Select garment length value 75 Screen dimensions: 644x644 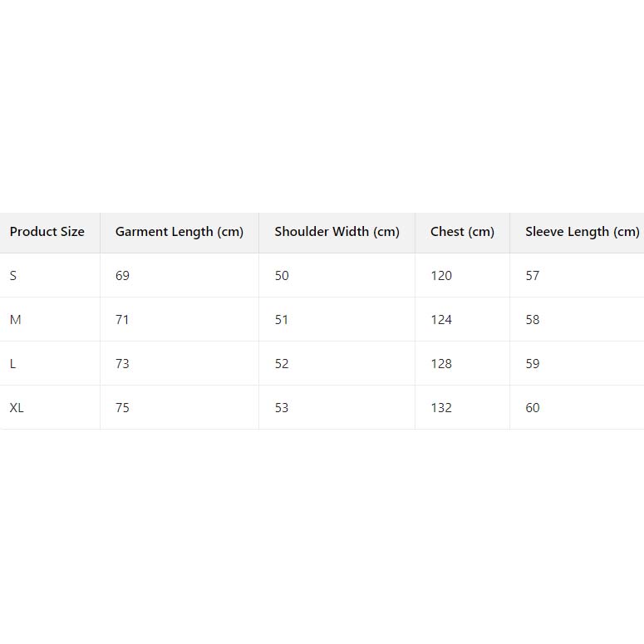[x=122, y=408]
